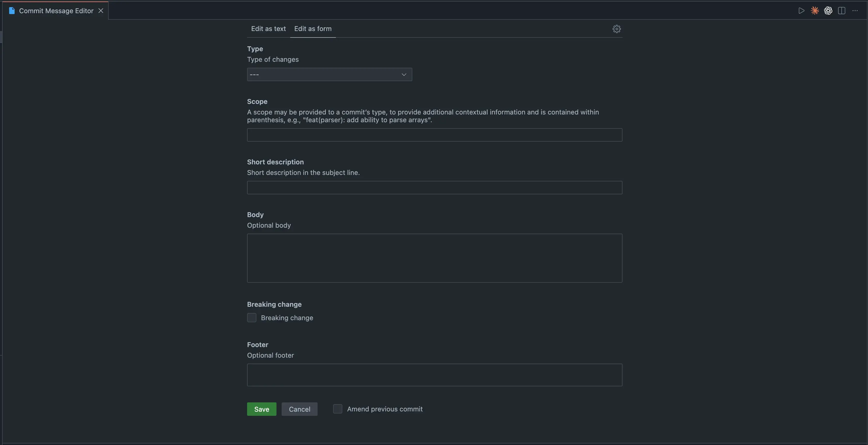Click inside the Body text area

pyautogui.click(x=434, y=258)
